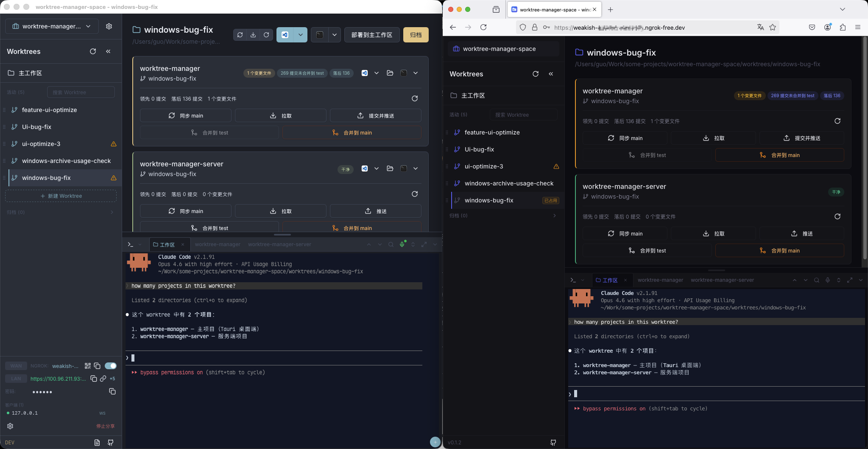Click 提交并推送 in desktop app

click(376, 116)
